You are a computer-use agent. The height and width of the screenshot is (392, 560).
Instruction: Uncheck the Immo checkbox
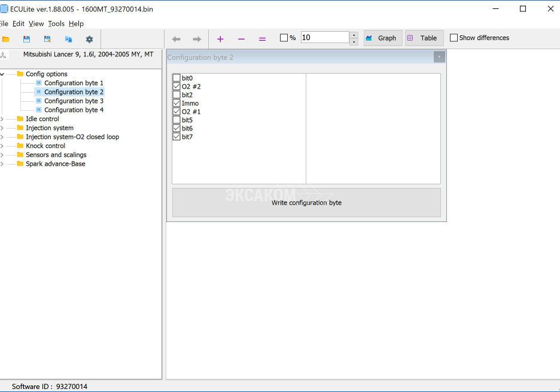click(x=176, y=104)
